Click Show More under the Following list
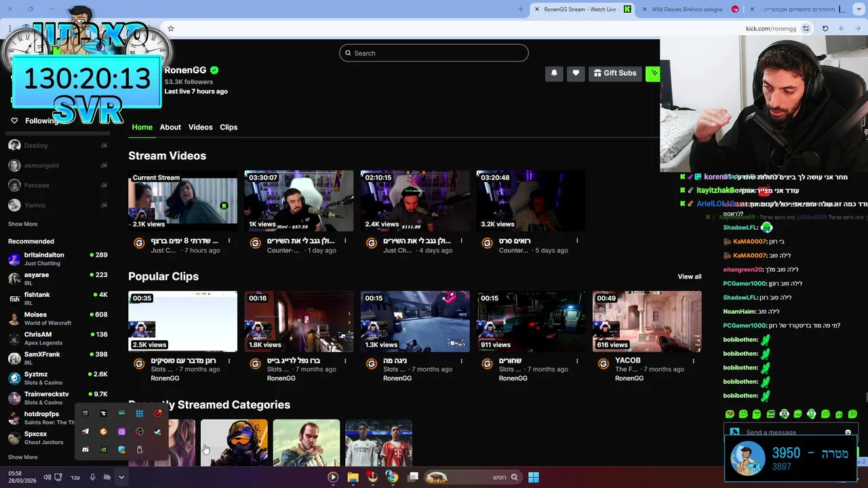 pos(22,224)
